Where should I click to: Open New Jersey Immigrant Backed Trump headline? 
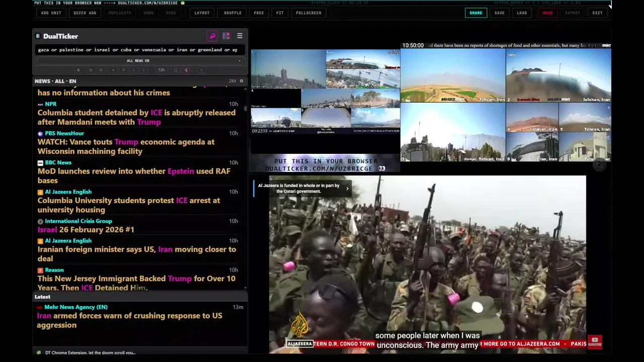[x=136, y=283]
